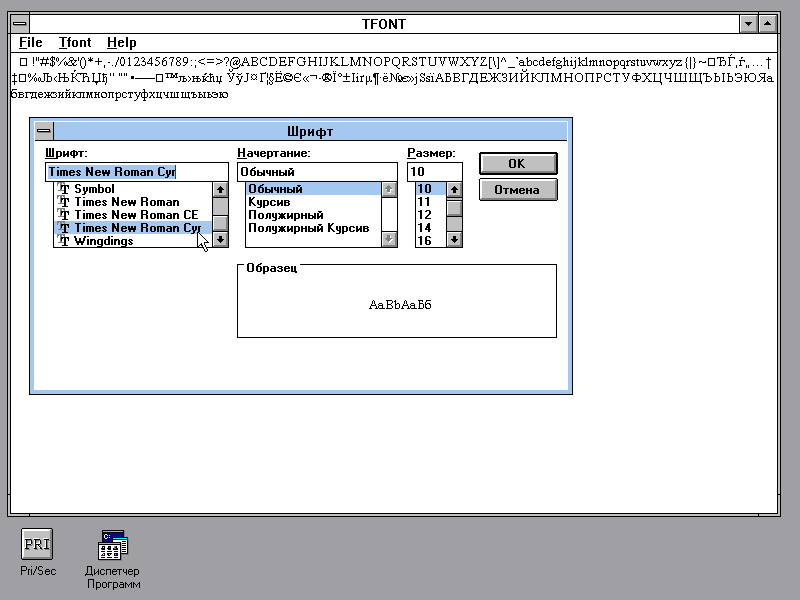Viewport: 800px width, 600px height.
Task: Open the Tfont menu
Action: (x=74, y=43)
